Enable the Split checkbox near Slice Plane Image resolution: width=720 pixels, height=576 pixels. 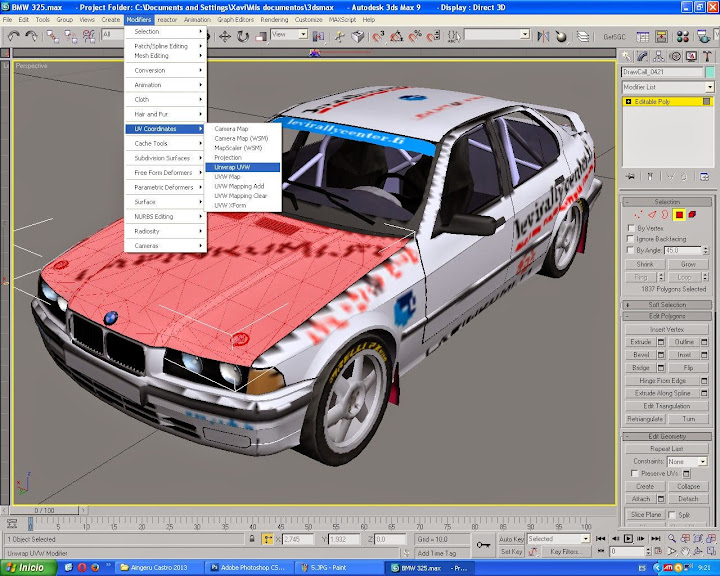[672, 514]
